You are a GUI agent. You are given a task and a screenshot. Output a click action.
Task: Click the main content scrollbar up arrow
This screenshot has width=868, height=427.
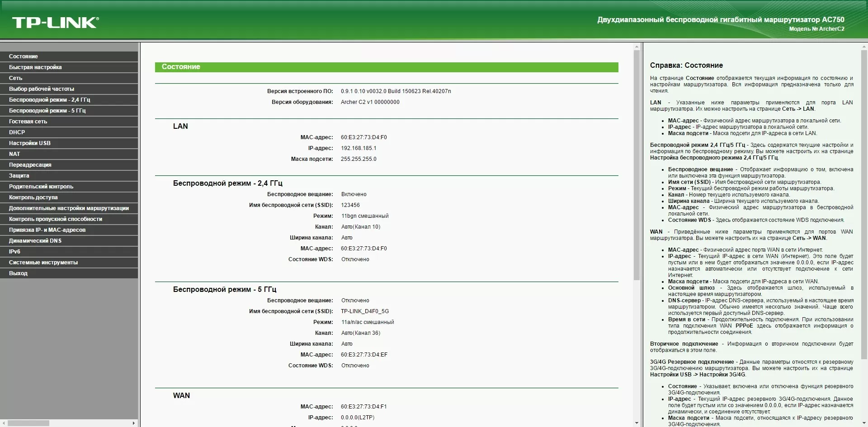coord(637,47)
